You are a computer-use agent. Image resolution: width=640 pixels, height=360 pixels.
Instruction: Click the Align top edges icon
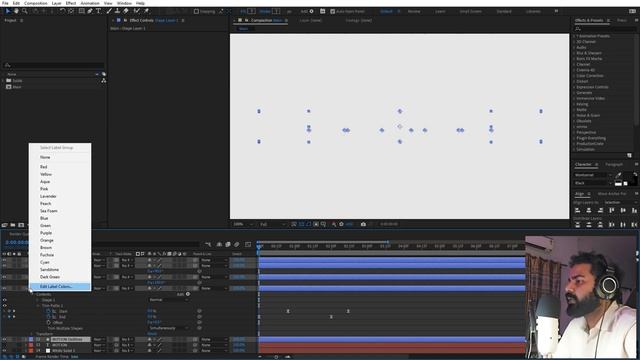click(611, 210)
